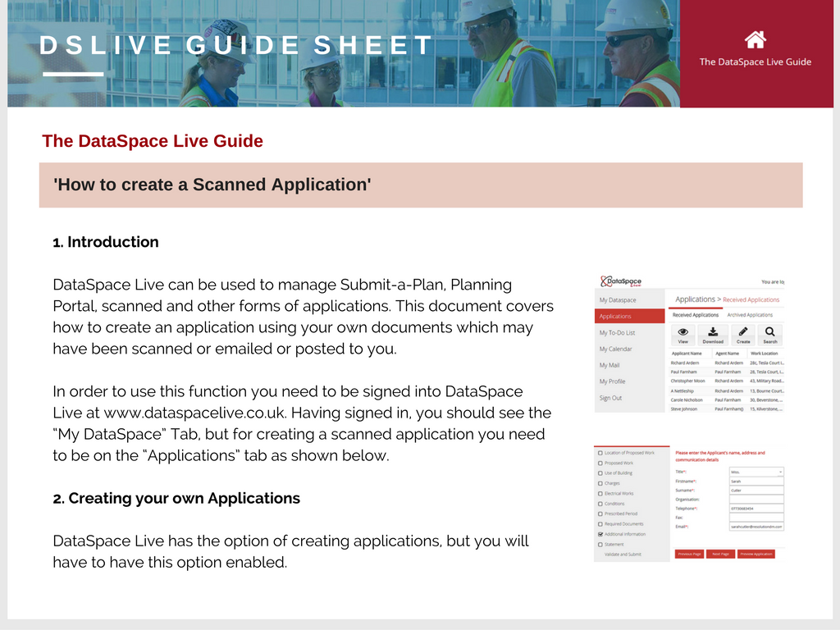Tick the Prescribed Period checkbox
This screenshot has width=840, height=630.
pos(600,514)
